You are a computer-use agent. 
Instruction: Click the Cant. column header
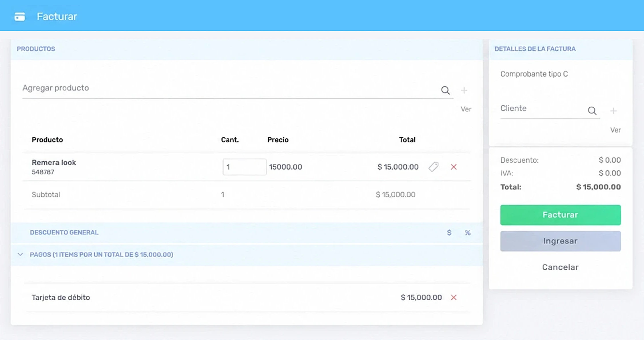point(230,140)
